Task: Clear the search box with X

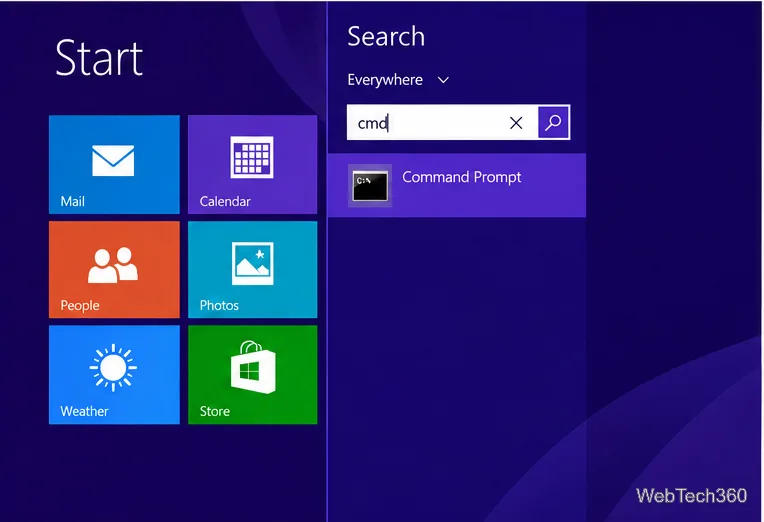Action: coord(516,123)
